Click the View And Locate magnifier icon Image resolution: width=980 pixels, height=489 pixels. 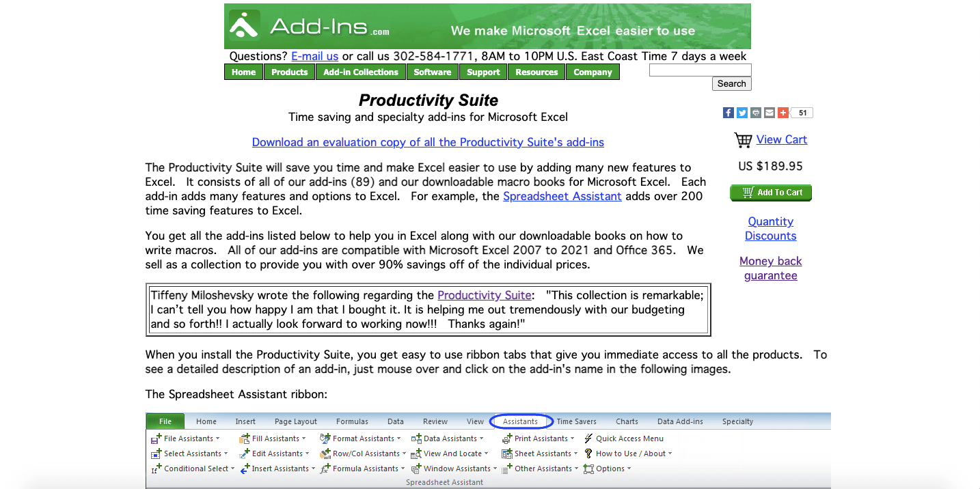[x=416, y=453]
